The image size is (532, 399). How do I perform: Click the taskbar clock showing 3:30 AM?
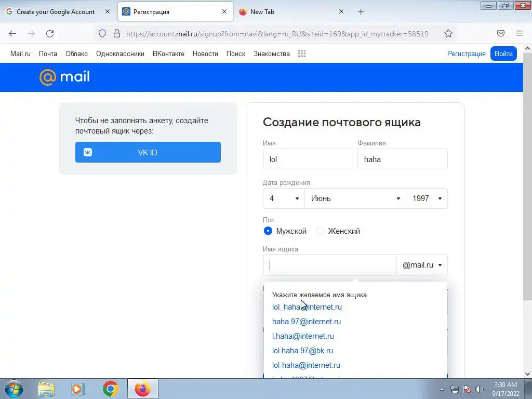click(506, 389)
